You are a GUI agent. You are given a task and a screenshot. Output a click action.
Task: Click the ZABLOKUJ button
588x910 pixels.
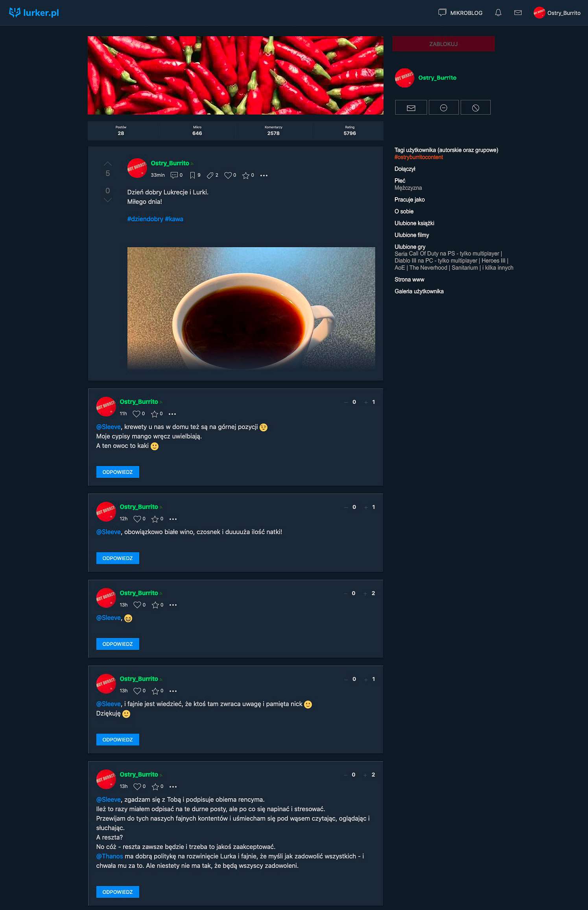click(x=444, y=44)
